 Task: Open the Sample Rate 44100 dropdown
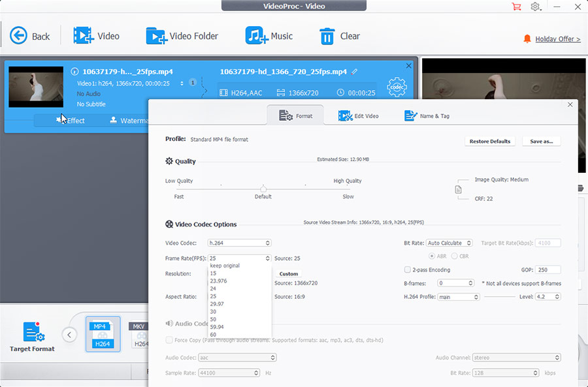pos(229,373)
